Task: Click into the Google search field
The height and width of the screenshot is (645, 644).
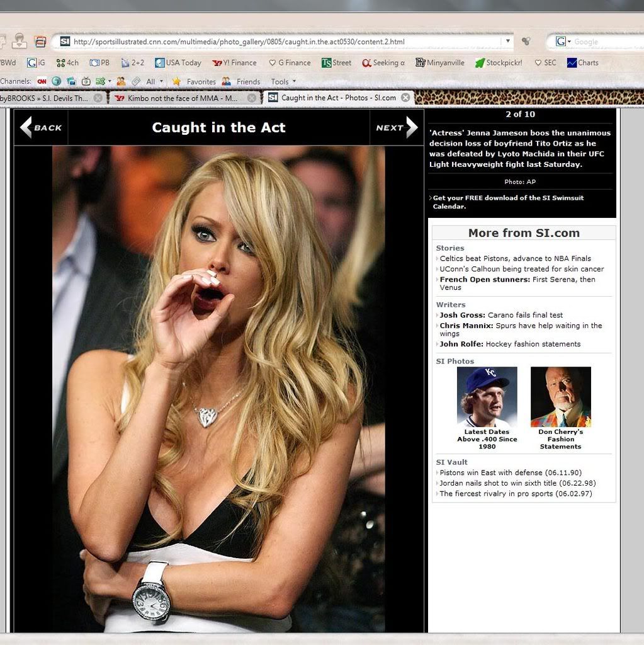Action: (604, 42)
